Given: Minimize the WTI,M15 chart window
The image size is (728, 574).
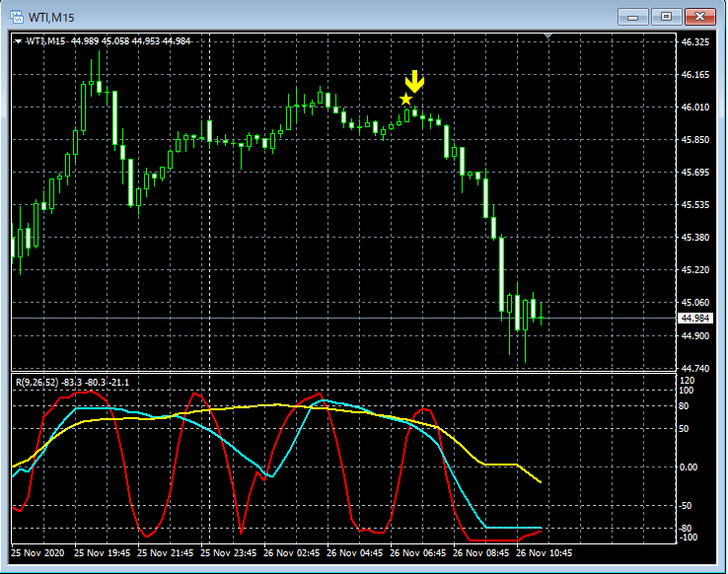Looking at the screenshot, I should (x=633, y=17).
